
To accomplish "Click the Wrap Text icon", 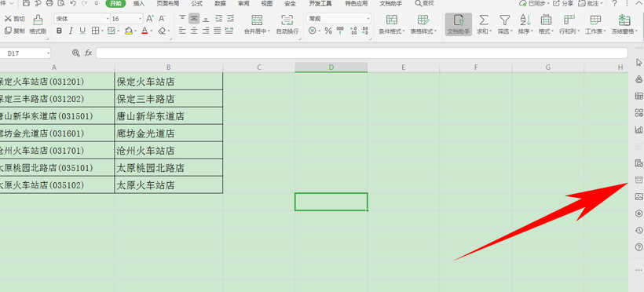I will 287,20.
